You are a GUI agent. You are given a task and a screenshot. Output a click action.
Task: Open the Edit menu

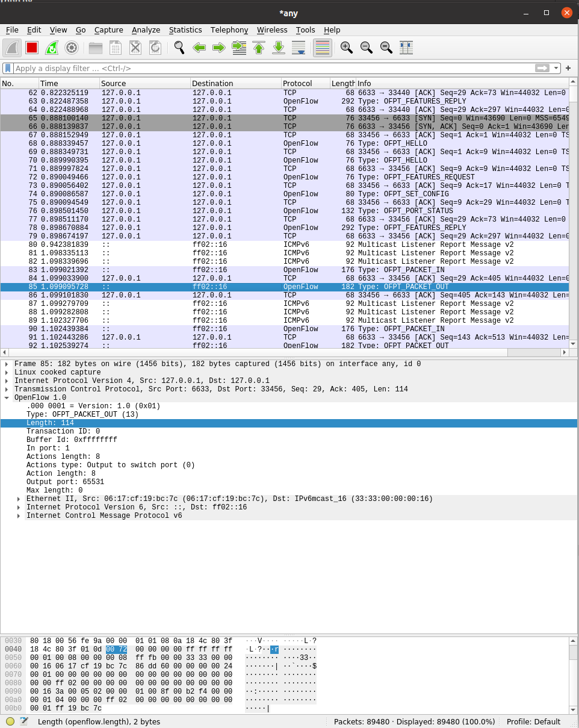[34, 30]
